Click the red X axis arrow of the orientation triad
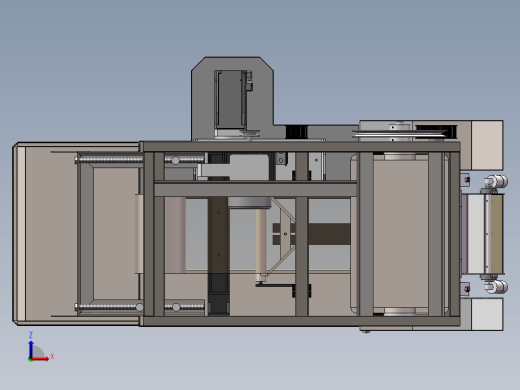520x390 pixels. (40, 359)
